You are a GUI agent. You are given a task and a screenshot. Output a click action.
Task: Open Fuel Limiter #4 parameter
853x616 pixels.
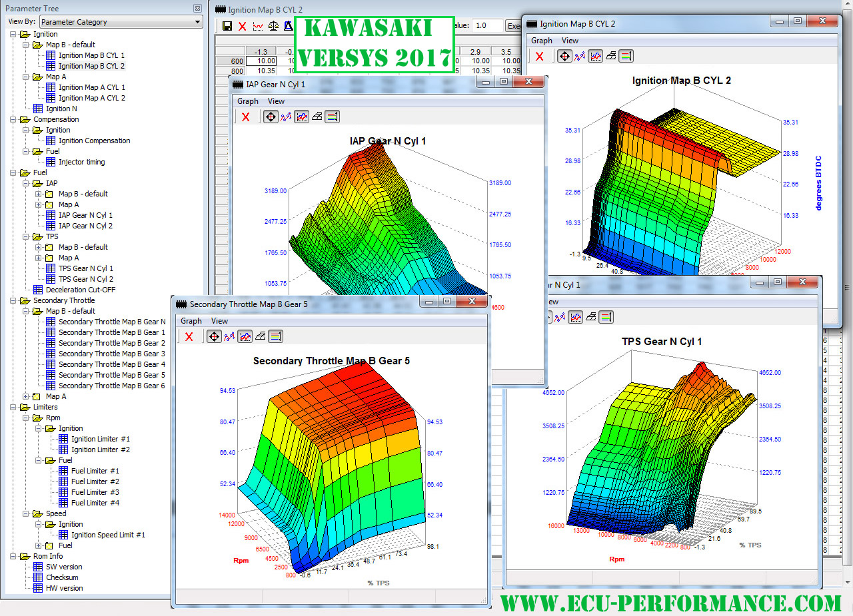pyautogui.click(x=95, y=503)
